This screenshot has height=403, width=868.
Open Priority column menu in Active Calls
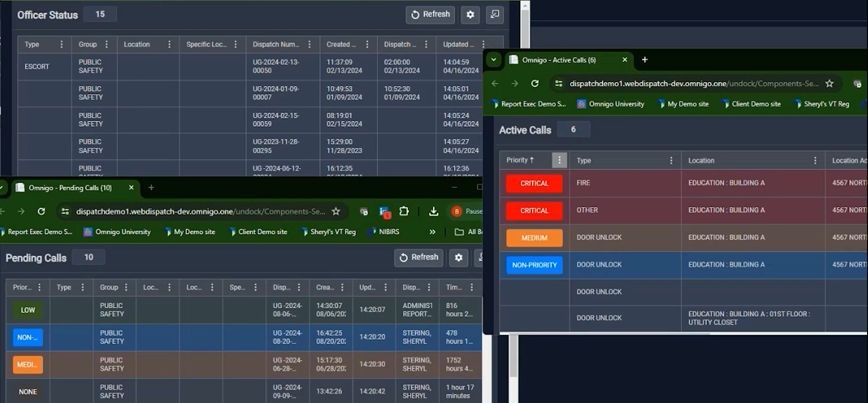tap(559, 160)
